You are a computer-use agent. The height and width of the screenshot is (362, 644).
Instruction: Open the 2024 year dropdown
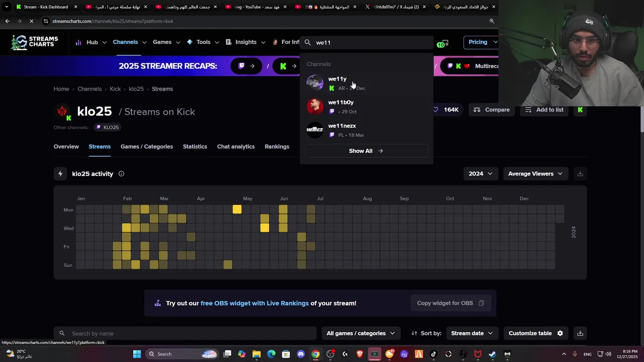pos(480,173)
